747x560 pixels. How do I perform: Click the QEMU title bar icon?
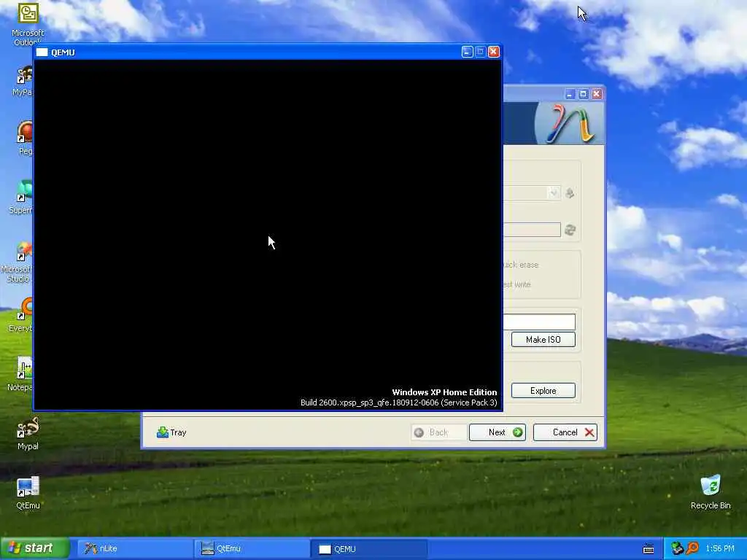tap(42, 52)
